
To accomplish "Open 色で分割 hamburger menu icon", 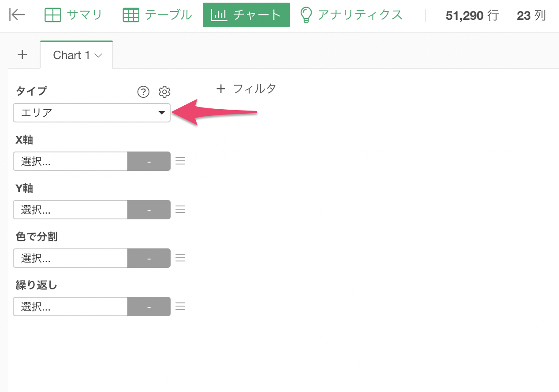I will pyautogui.click(x=180, y=258).
